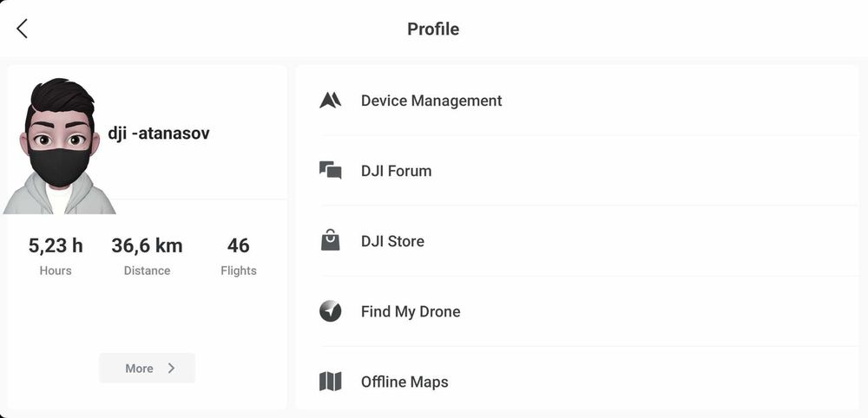Click the Flights label under 46
The image size is (868, 418).
[238, 271]
